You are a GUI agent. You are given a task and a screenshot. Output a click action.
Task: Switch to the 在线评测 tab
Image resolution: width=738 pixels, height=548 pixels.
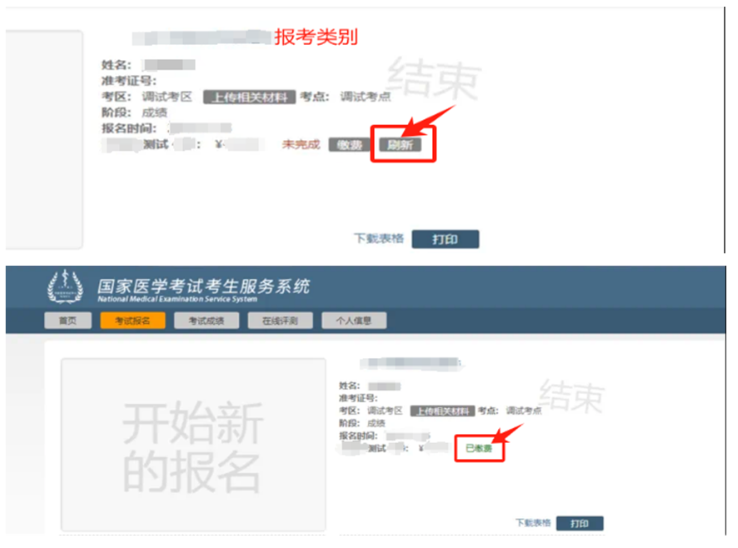[x=280, y=321]
